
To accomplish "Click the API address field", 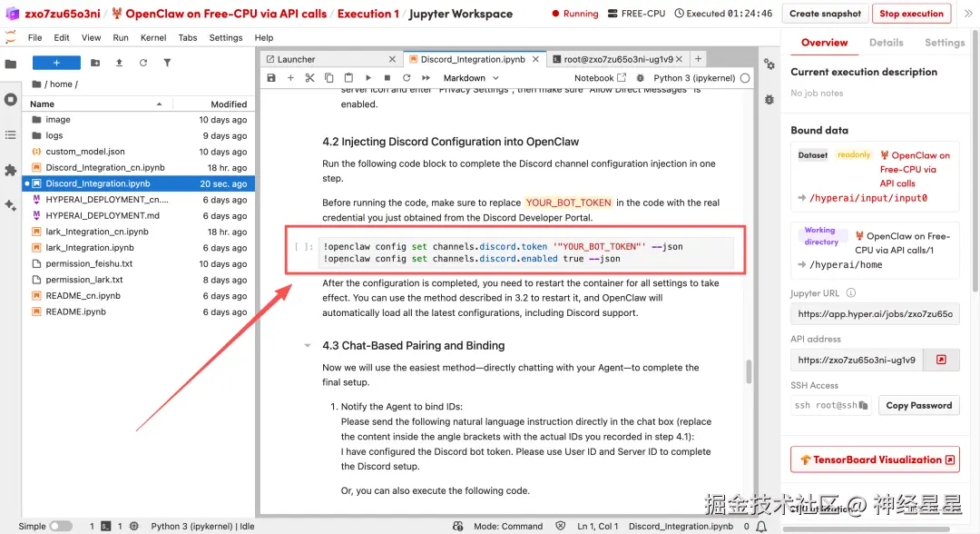I will (x=857, y=360).
